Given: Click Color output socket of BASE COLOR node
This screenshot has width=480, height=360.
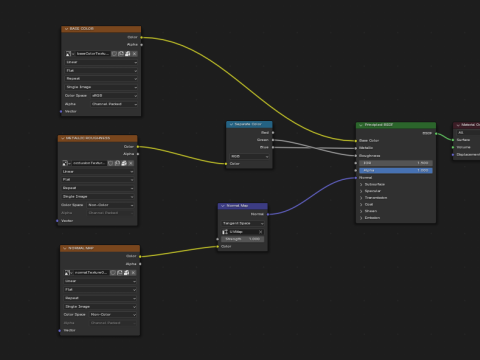Looking at the screenshot, I should [141, 37].
